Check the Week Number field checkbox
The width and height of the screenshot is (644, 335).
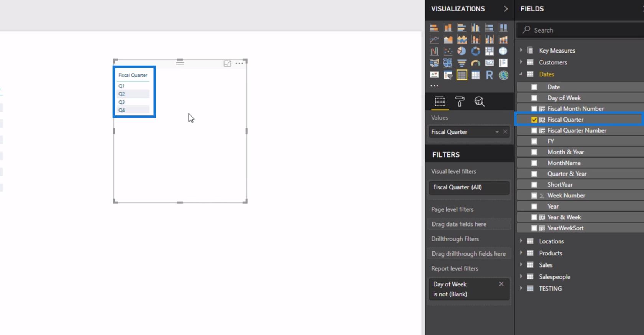[x=534, y=195]
